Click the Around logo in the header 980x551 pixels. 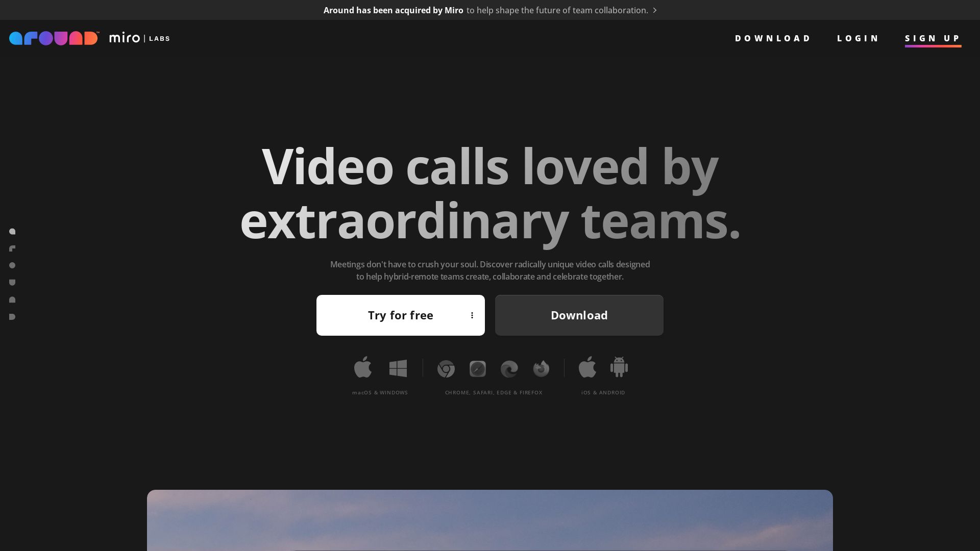(x=53, y=38)
